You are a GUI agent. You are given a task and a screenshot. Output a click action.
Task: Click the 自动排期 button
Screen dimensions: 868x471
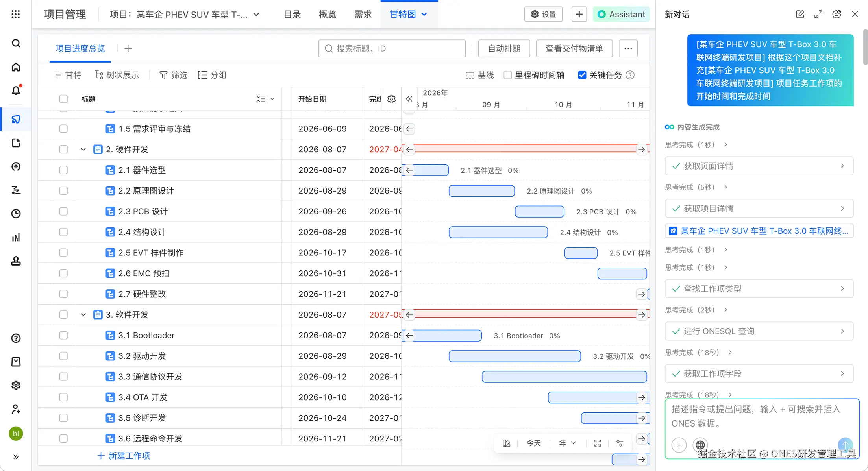pyautogui.click(x=504, y=48)
